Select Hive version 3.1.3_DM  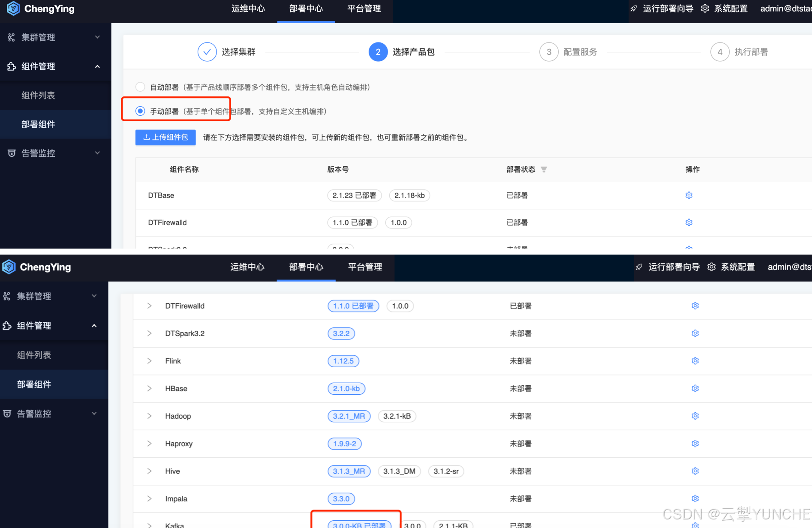click(399, 471)
